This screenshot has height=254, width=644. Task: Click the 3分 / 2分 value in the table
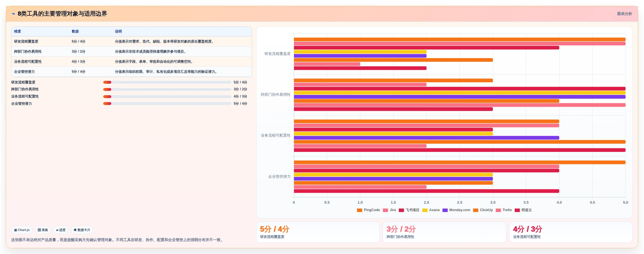(78, 51)
